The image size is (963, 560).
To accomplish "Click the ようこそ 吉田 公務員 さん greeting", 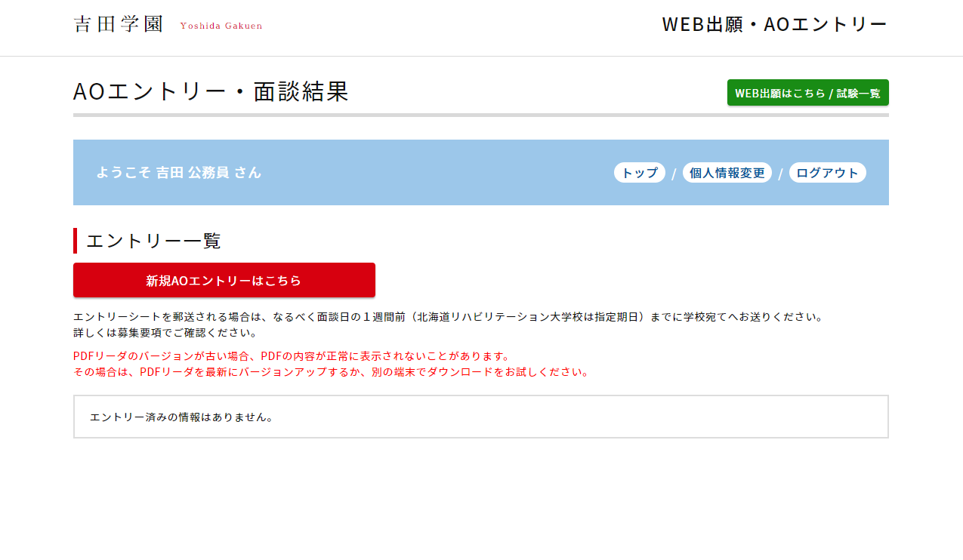I will click(x=178, y=173).
